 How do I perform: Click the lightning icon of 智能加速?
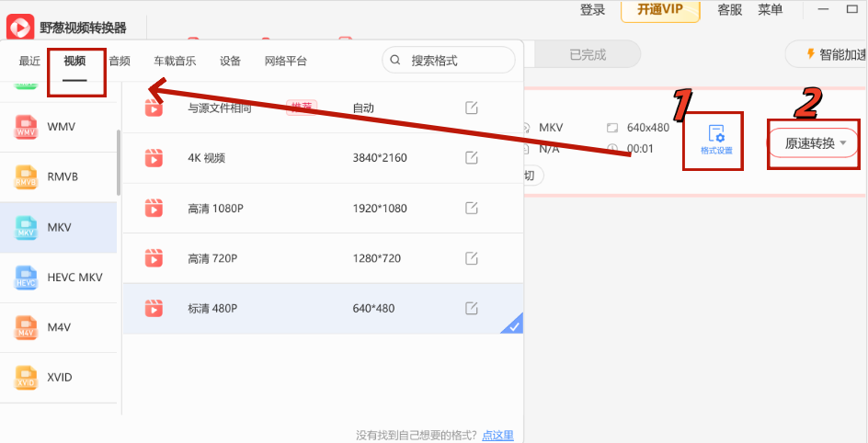[810, 53]
